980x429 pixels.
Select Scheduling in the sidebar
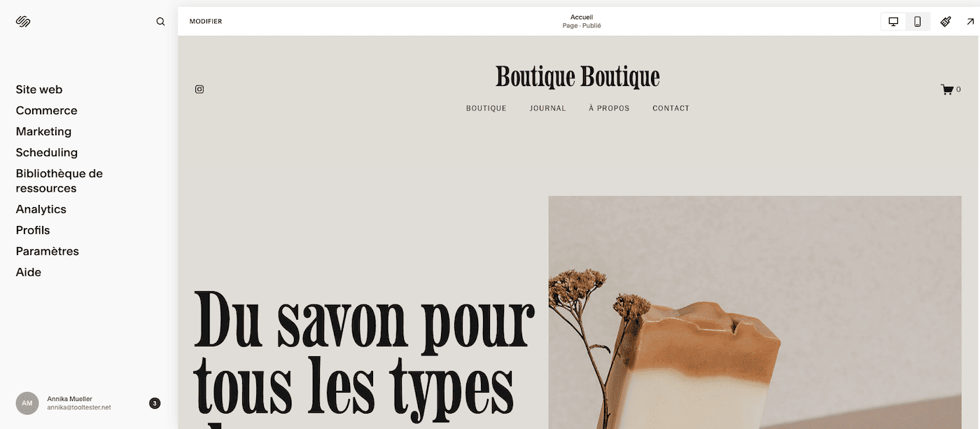(x=47, y=153)
